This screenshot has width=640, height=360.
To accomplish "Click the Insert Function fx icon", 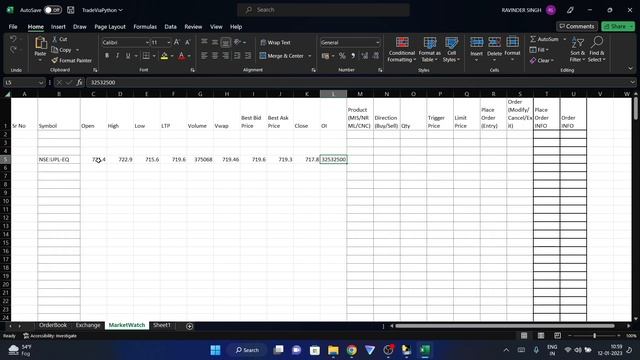I will pos(79,82).
